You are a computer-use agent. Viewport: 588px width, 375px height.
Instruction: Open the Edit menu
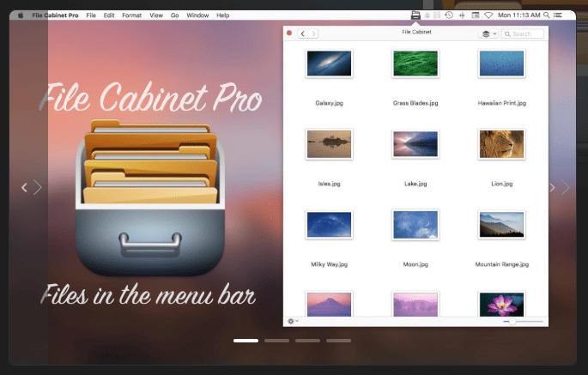pyautogui.click(x=109, y=15)
